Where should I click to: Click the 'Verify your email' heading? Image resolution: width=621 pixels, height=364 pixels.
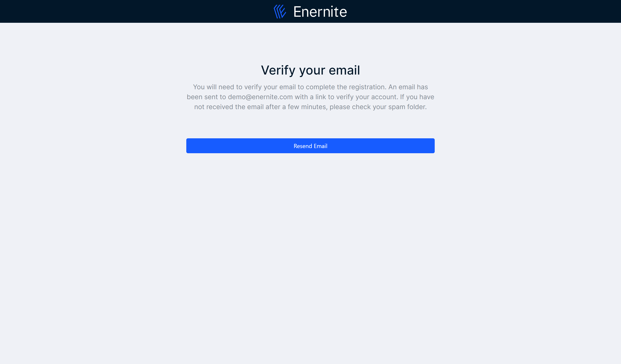tap(310, 70)
